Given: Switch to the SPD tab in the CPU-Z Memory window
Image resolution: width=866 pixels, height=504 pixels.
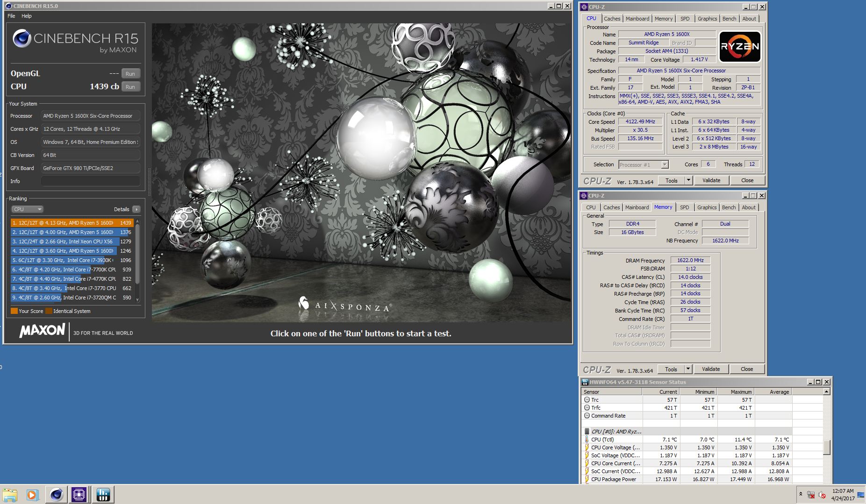Looking at the screenshot, I should 684,207.
